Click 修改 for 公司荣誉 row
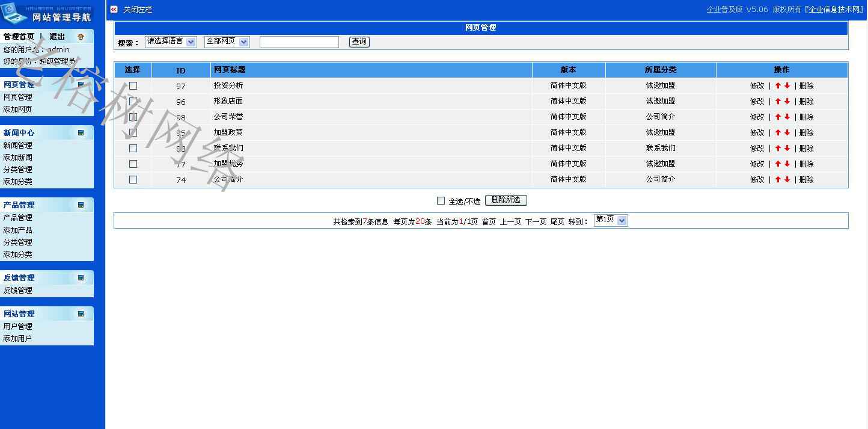 757,117
